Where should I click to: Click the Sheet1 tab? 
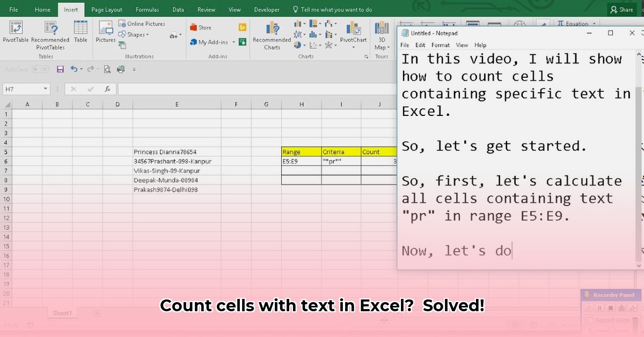62,313
